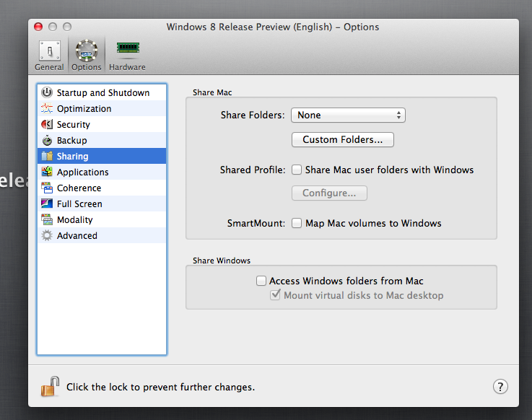Click the Configure... button
Image resolution: width=532 pixels, height=420 pixels.
point(329,193)
